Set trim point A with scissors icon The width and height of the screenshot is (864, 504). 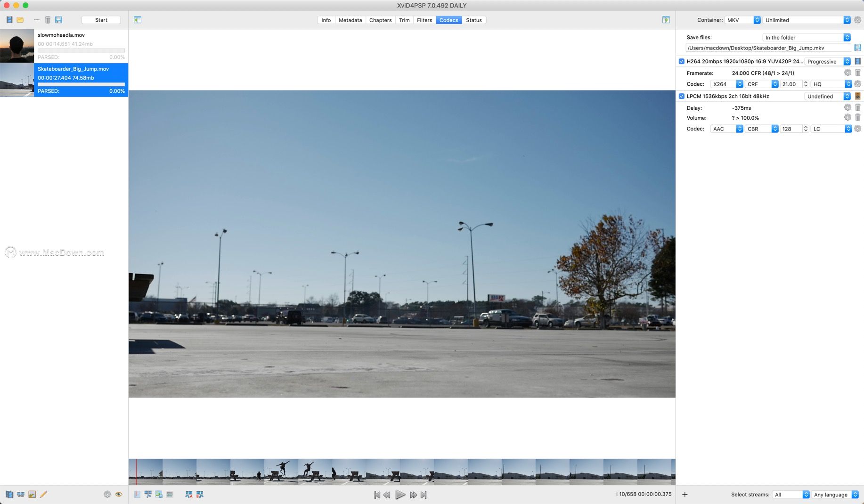189,495
